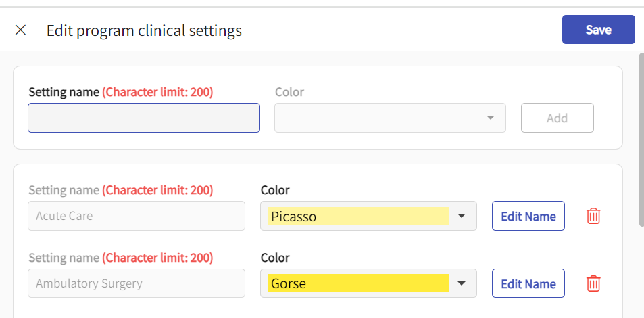Click the Color label above Picasso
The width and height of the screenshot is (644, 318).
(275, 190)
